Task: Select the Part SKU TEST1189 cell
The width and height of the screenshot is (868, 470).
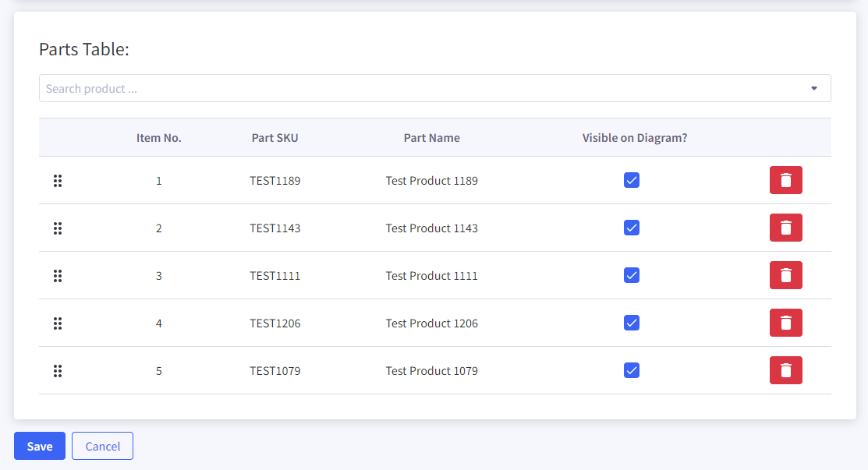Action: (275, 180)
